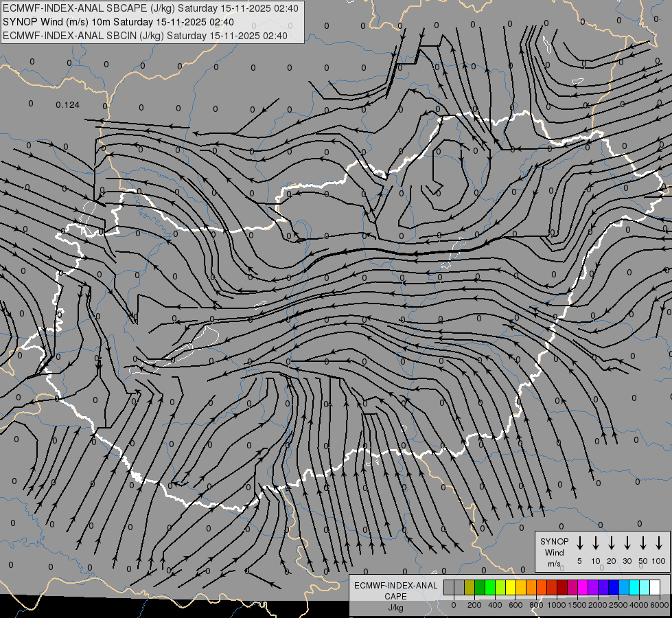Select the dark red CAPE swatch starting at 1000
The image size is (672, 618).
(562, 587)
